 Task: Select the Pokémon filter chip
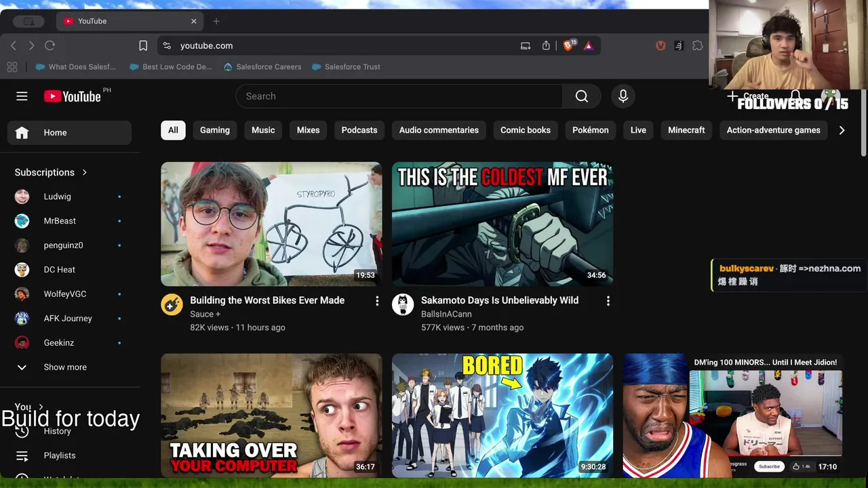[x=591, y=130]
